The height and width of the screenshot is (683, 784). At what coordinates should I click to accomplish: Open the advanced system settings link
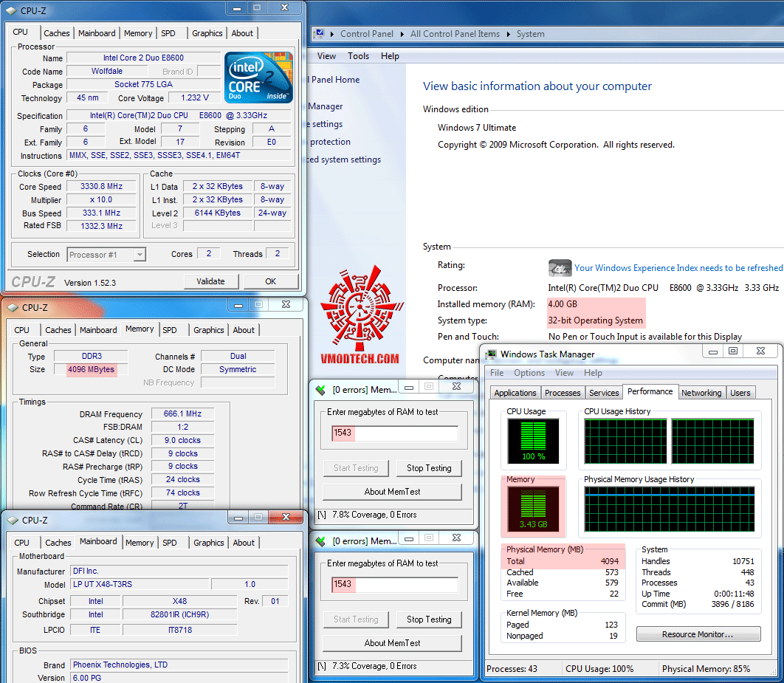[x=344, y=159]
